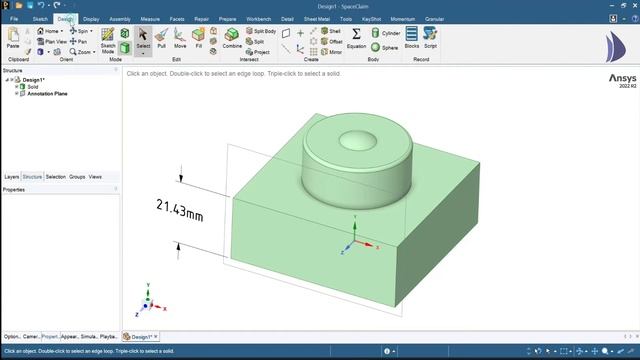
Task: Switch to Sketch Mode
Action: (108, 40)
